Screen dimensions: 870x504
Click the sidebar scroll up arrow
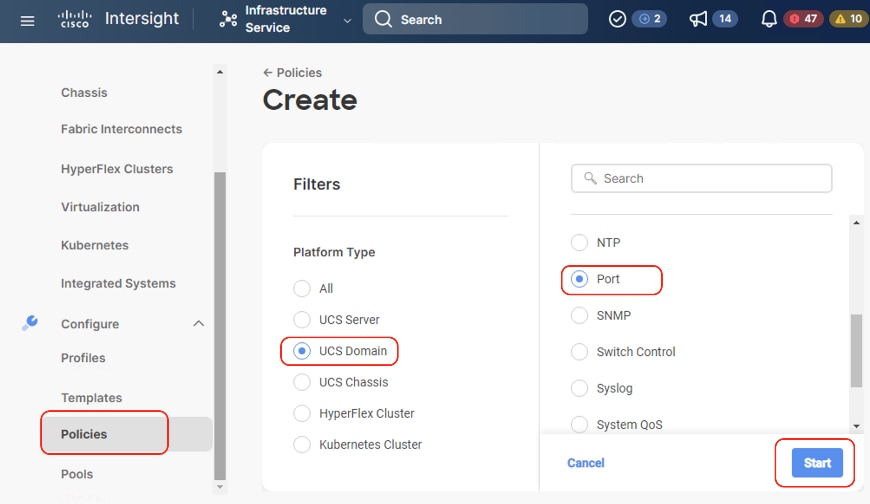point(220,72)
